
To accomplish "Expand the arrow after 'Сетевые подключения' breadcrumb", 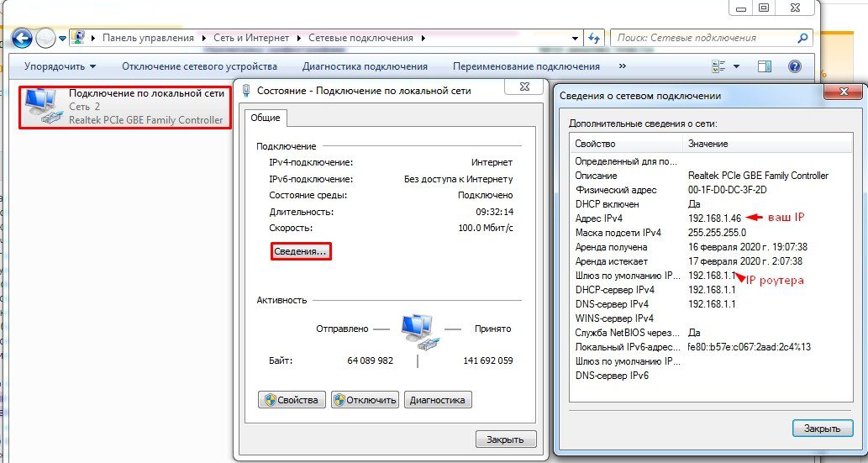I will [x=423, y=38].
